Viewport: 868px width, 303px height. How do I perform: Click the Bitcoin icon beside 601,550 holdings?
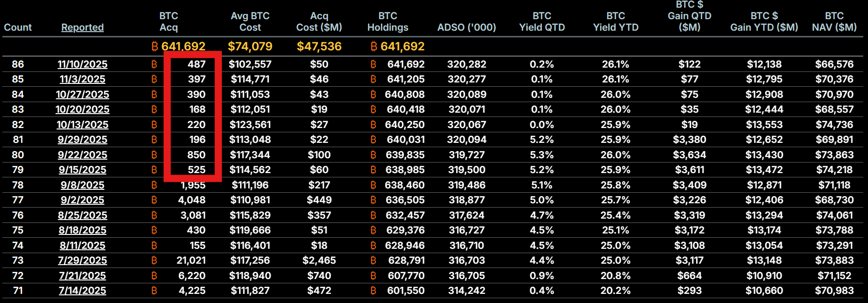point(374,291)
